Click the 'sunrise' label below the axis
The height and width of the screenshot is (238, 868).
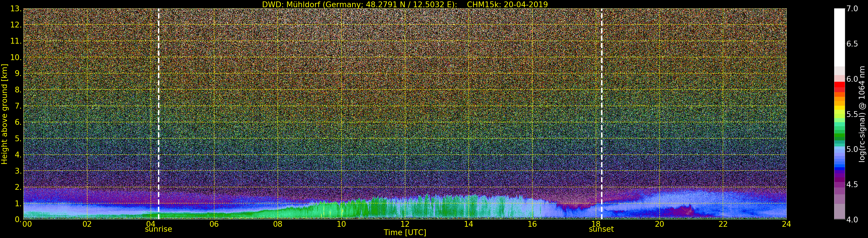click(x=159, y=229)
